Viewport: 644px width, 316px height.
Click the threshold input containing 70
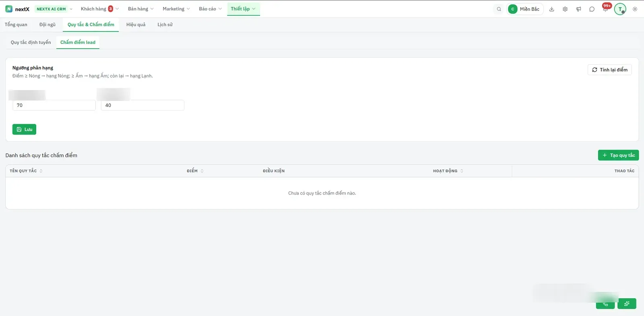[54, 105]
